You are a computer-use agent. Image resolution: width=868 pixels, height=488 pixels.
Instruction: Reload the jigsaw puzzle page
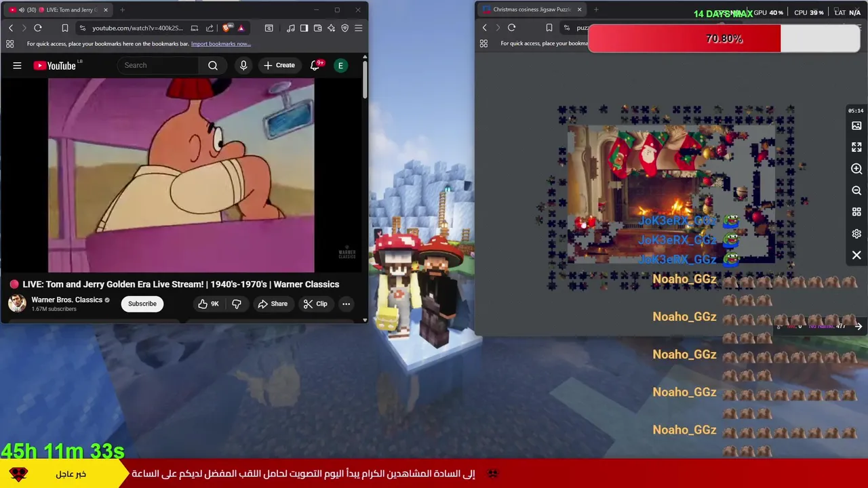(511, 28)
